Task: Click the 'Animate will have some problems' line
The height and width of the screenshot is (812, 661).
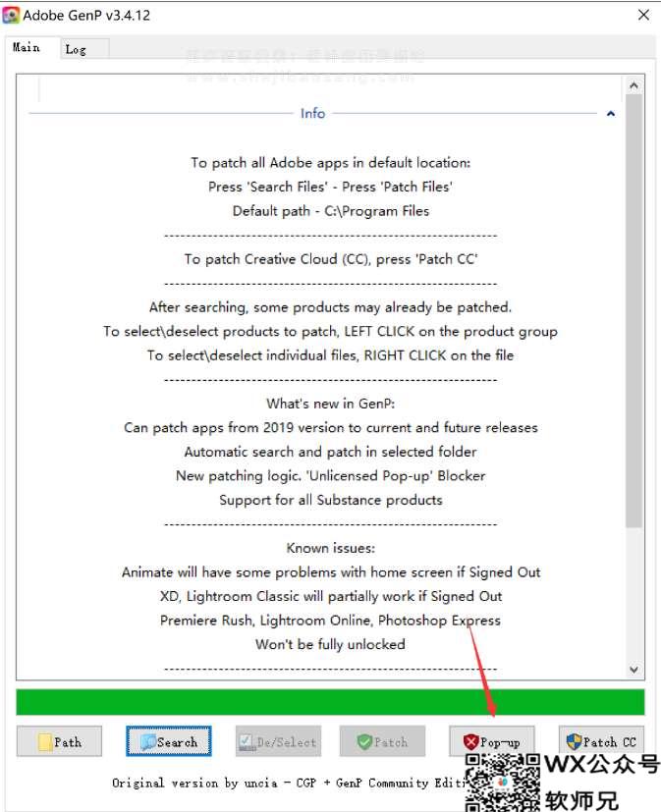Action: [330, 572]
